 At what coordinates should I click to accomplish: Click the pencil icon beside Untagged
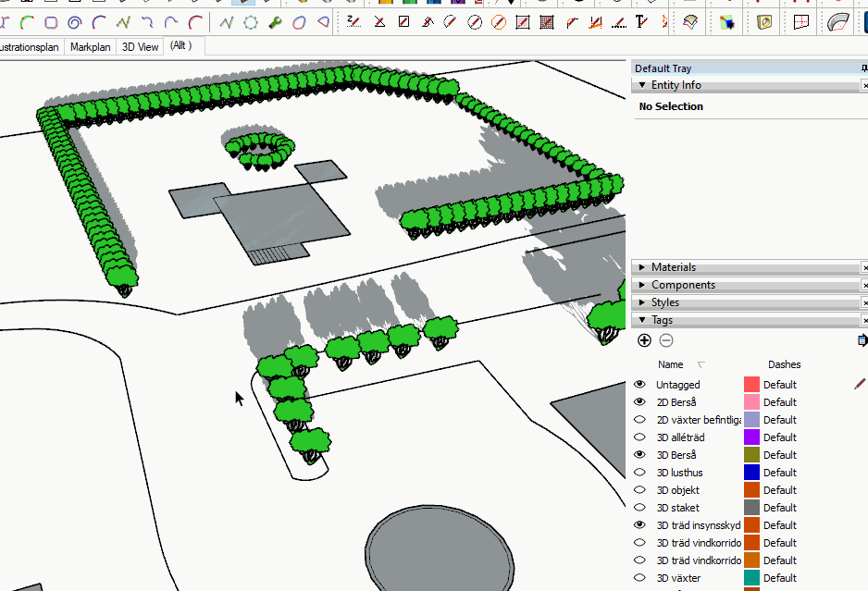pos(860,384)
